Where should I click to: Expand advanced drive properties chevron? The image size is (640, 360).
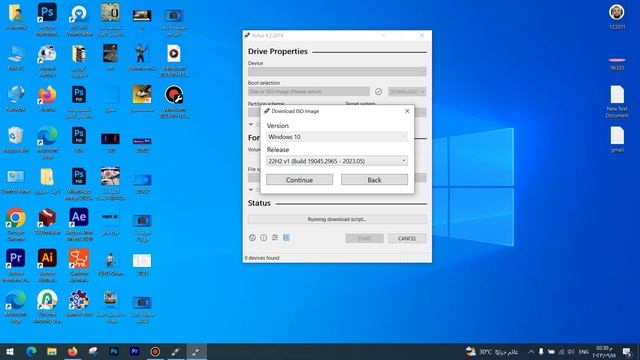[251, 124]
